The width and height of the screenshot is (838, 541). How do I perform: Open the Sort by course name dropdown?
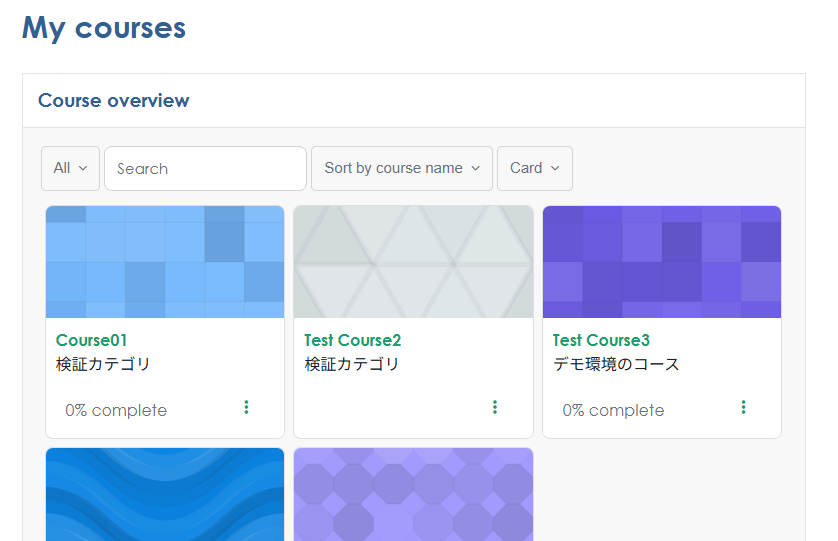tap(402, 168)
